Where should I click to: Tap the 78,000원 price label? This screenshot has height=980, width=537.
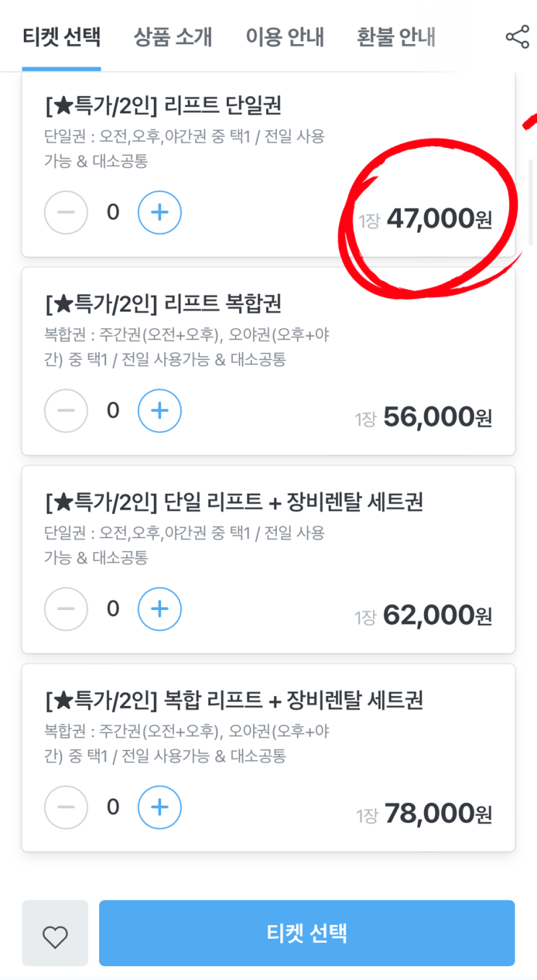pos(437,814)
